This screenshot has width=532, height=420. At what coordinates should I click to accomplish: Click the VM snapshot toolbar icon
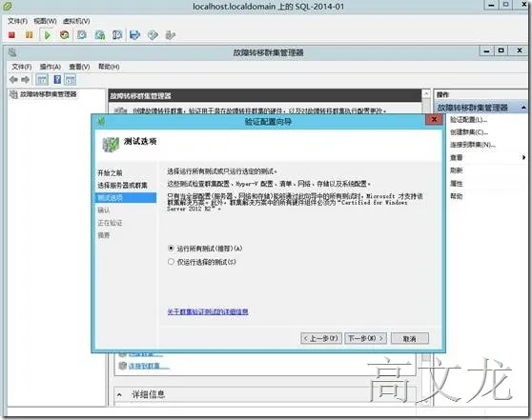82,35
